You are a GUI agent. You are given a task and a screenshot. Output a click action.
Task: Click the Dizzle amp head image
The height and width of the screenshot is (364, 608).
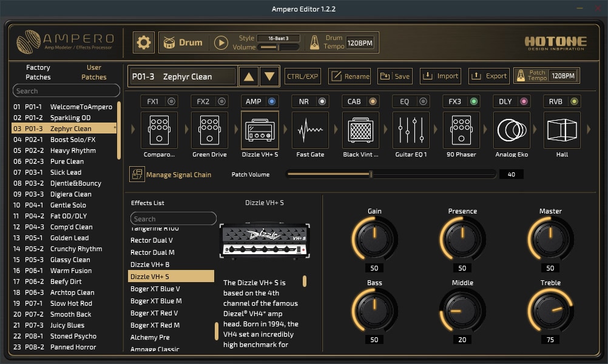tap(265, 241)
